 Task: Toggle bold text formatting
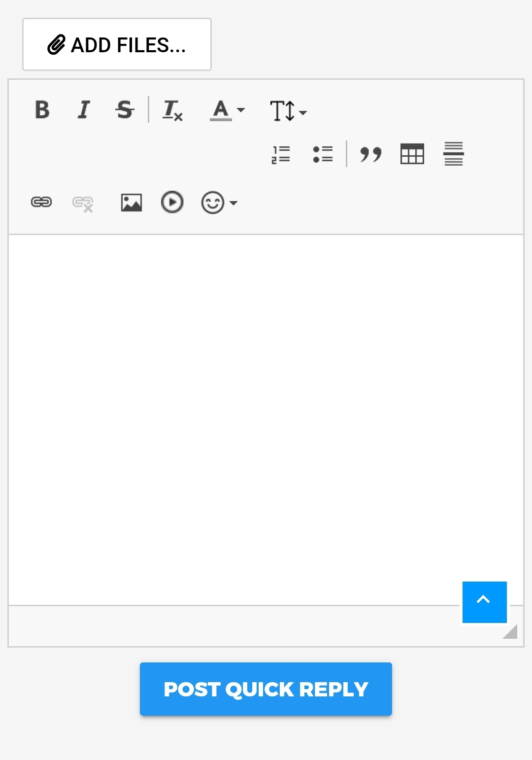pos(42,109)
